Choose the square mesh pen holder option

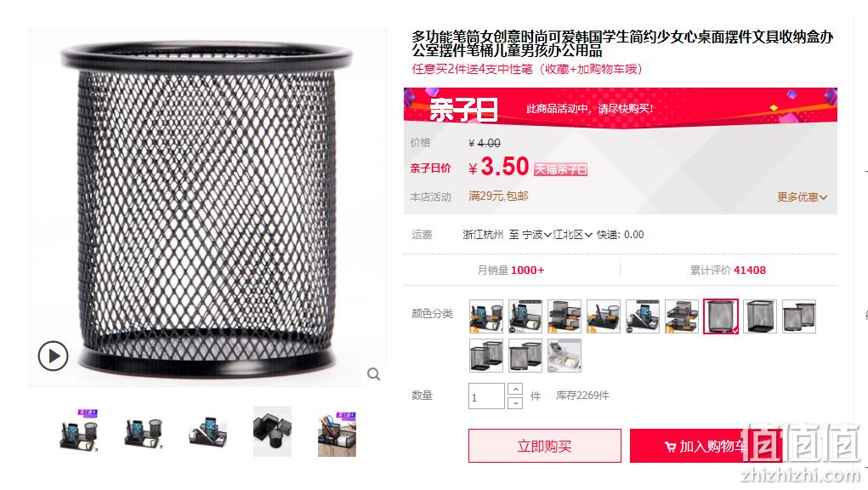760,316
